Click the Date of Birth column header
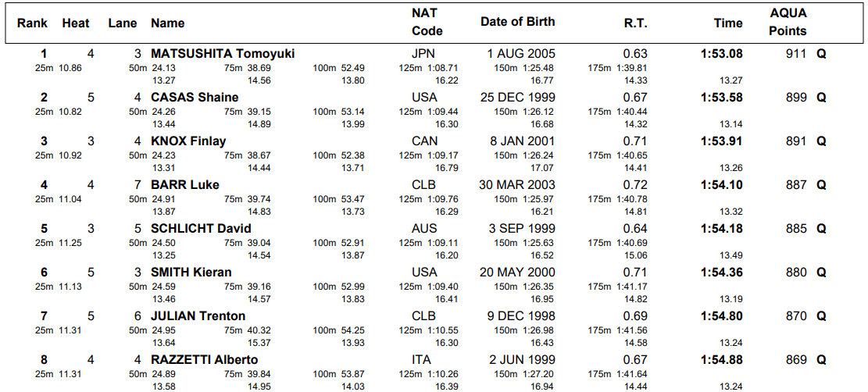868x392 pixels. 517,22
